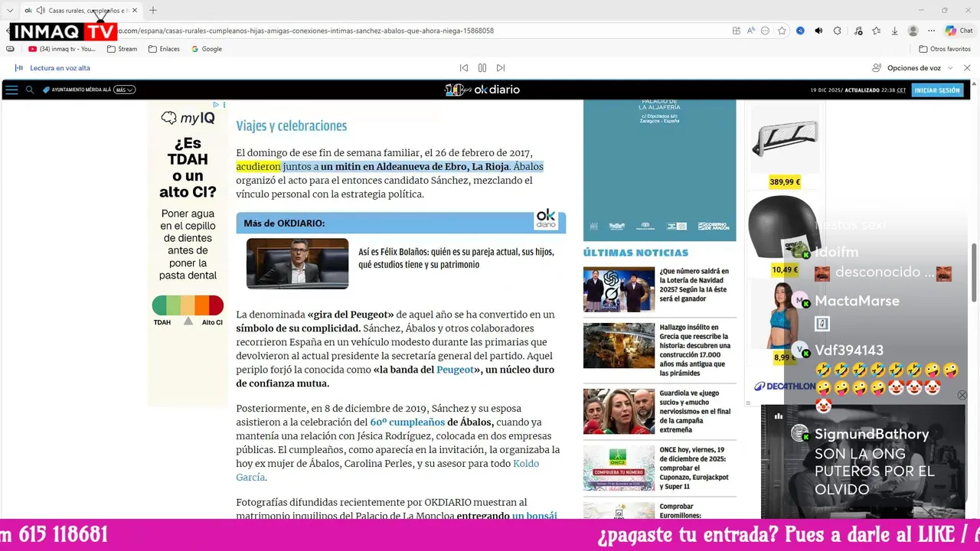
Task: Open the Stream bookmarks folder
Action: coord(122,49)
